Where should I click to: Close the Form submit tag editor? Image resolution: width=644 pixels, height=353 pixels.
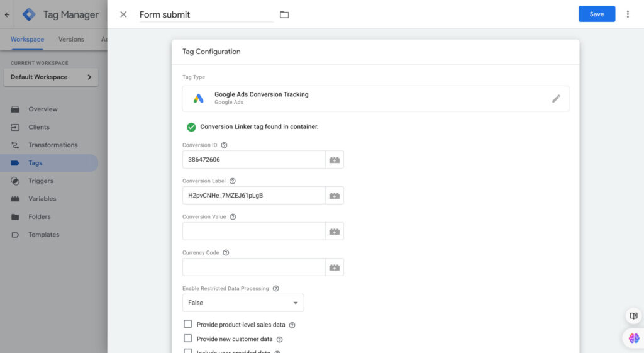tap(123, 14)
